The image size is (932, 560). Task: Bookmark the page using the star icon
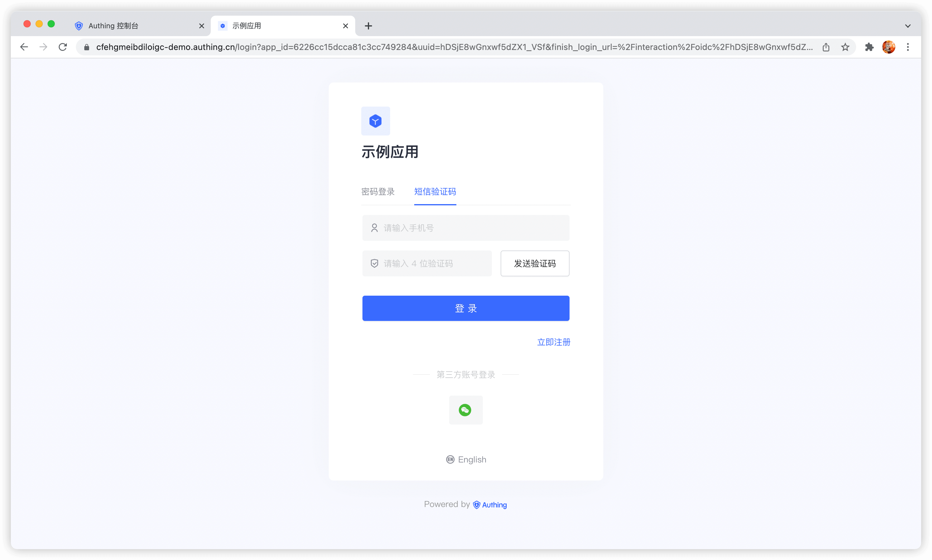(x=845, y=47)
